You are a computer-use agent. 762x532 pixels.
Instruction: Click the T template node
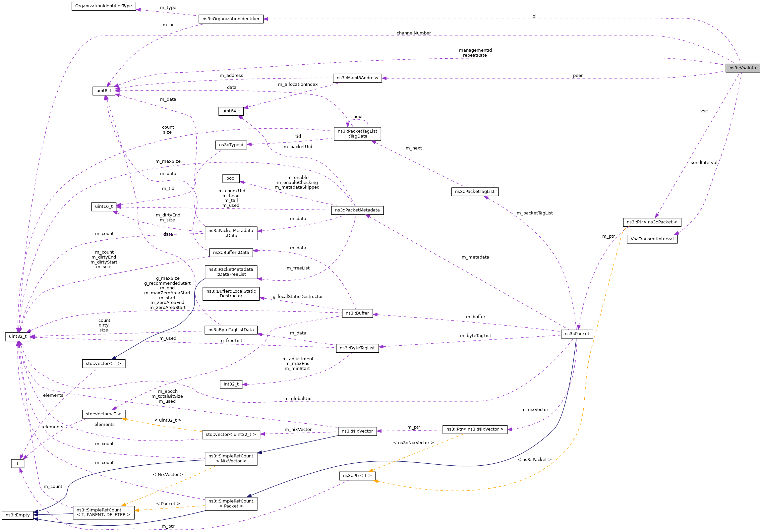point(18,464)
